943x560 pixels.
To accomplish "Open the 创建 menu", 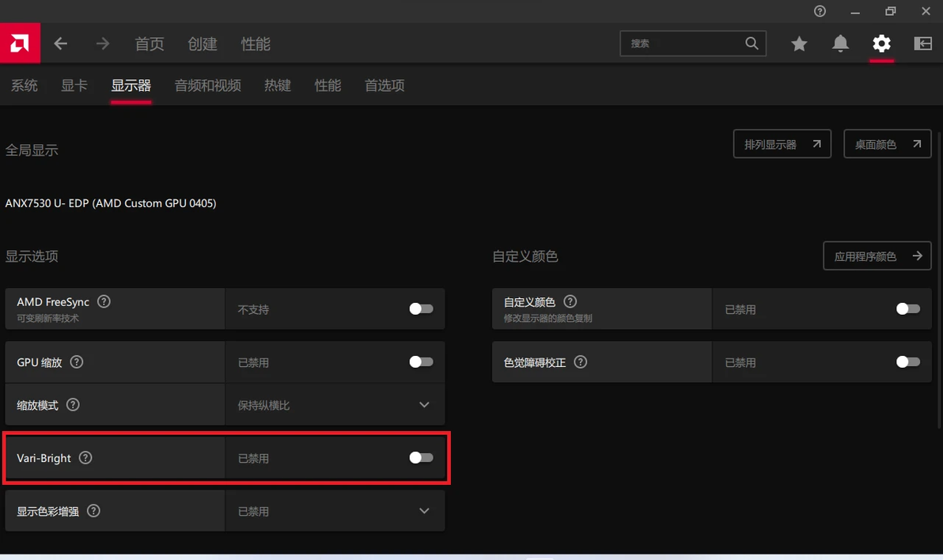I will 202,44.
